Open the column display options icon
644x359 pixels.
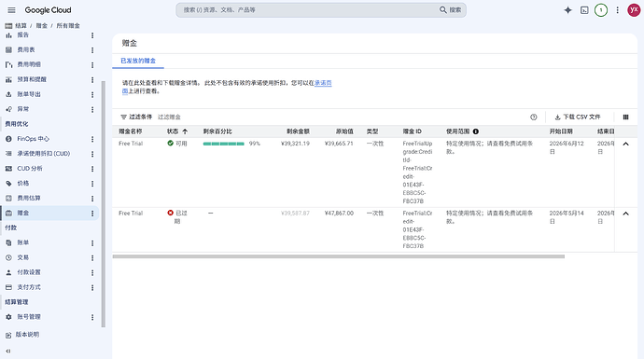tap(625, 117)
